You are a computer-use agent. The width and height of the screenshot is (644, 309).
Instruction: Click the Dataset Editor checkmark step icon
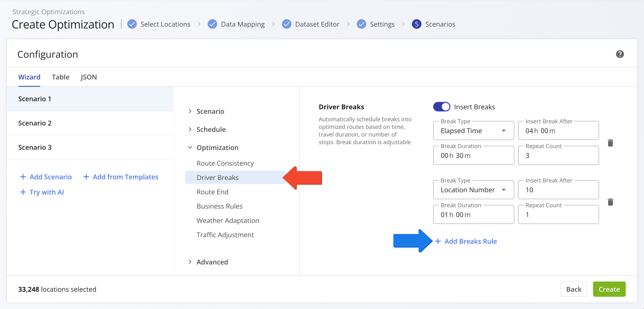click(x=286, y=24)
